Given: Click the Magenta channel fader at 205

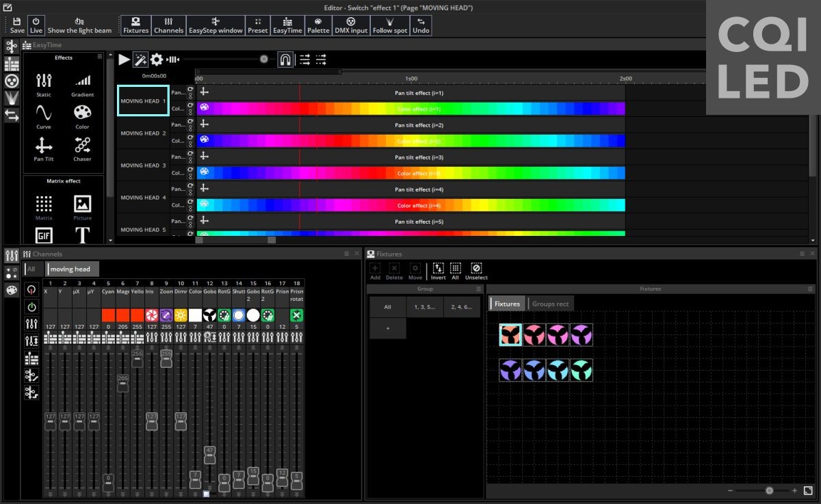Looking at the screenshot, I should [122, 382].
